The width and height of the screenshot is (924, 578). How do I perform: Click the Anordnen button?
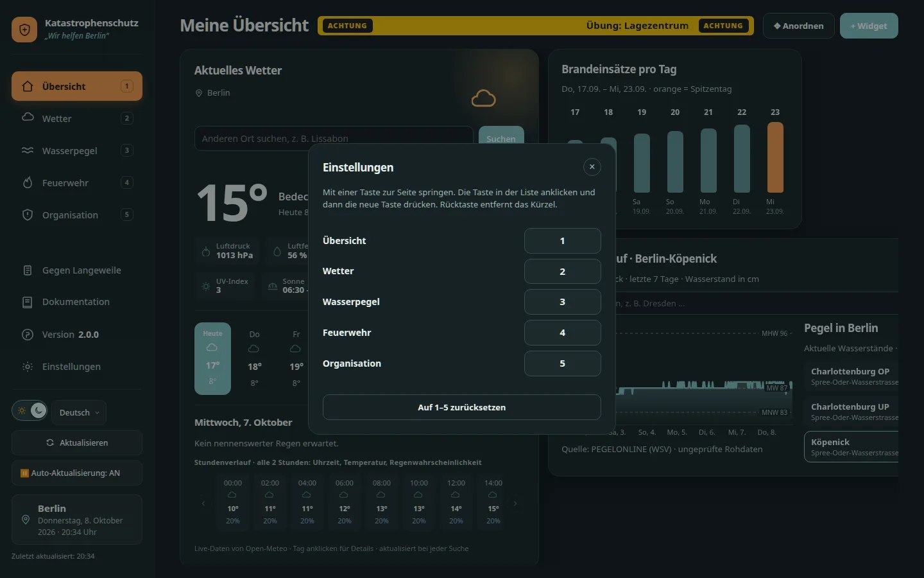pos(799,26)
